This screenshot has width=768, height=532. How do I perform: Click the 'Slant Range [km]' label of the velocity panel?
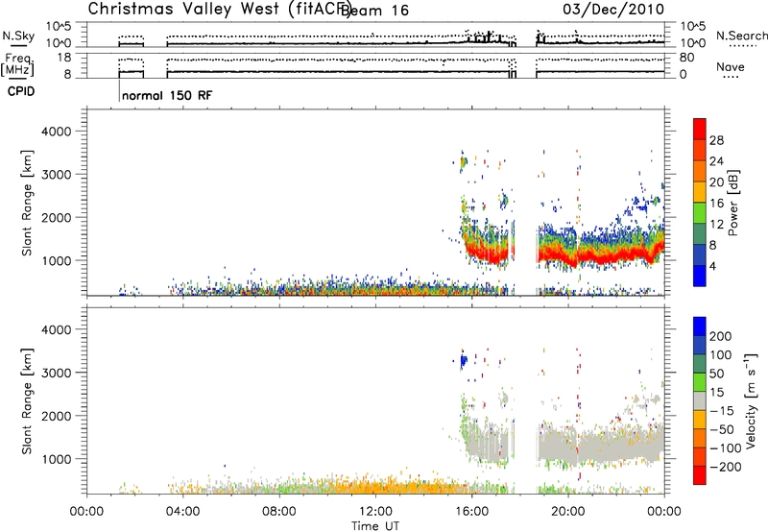27,401
